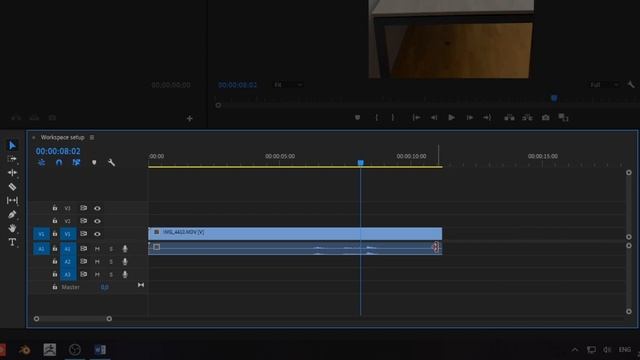Add marker in Program monitor
640x360 pixels.
[x=358, y=118]
